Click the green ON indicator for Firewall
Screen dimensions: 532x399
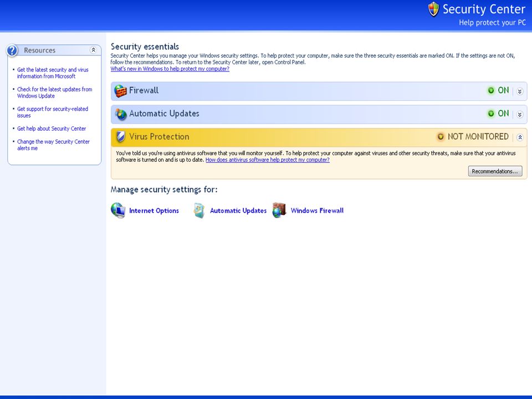[491, 90]
